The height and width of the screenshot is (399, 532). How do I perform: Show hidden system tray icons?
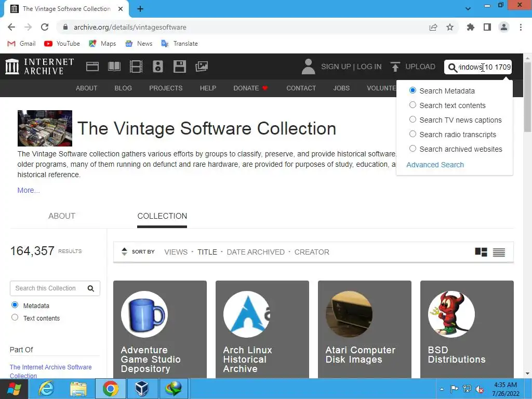click(x=442, y=389)
